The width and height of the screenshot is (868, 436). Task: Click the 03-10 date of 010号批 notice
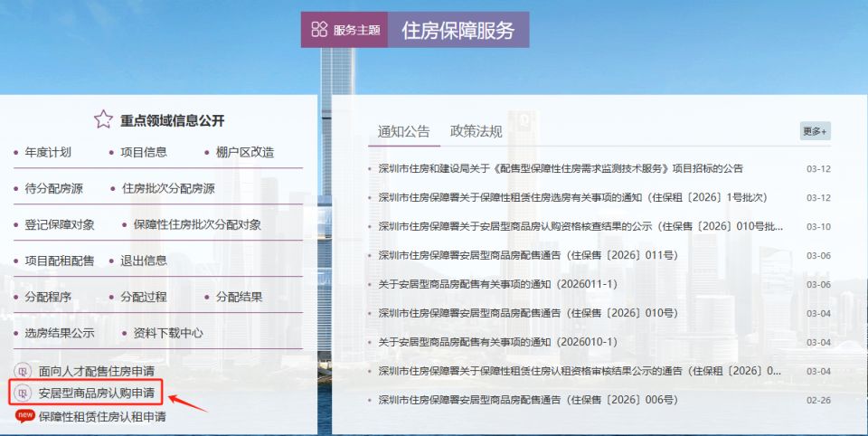pyautogui.click(x=818, y=226)
